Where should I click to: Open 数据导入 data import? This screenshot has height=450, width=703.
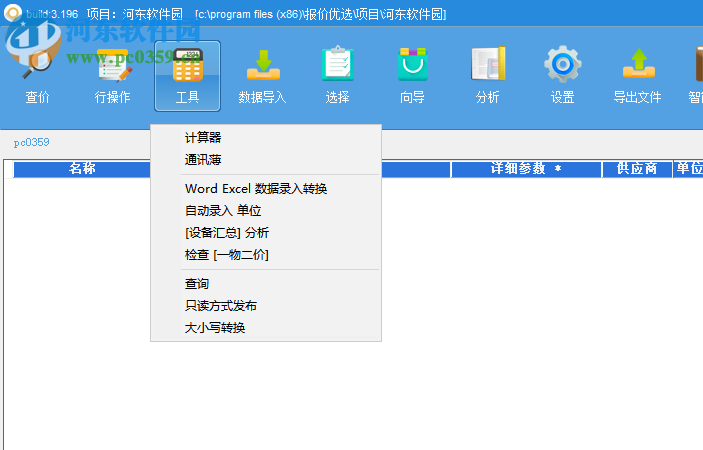click(262, 76)
